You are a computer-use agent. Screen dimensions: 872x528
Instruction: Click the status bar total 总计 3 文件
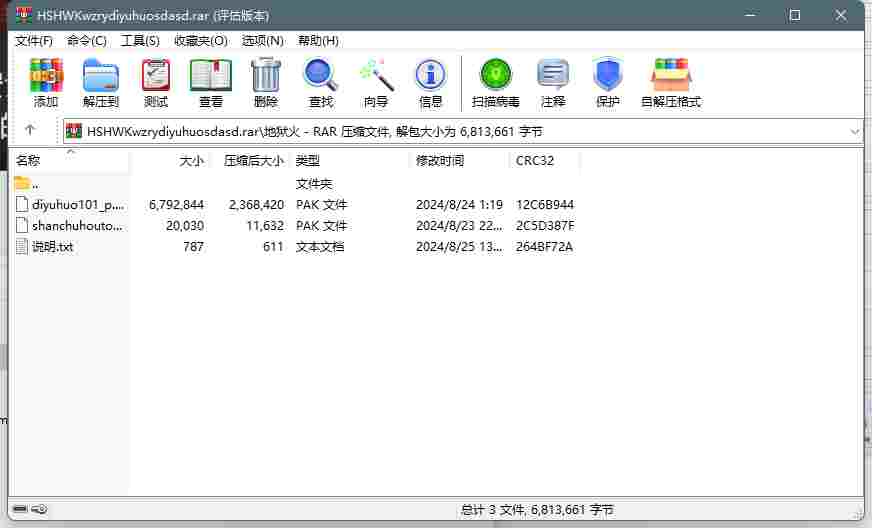coord(537,509)
